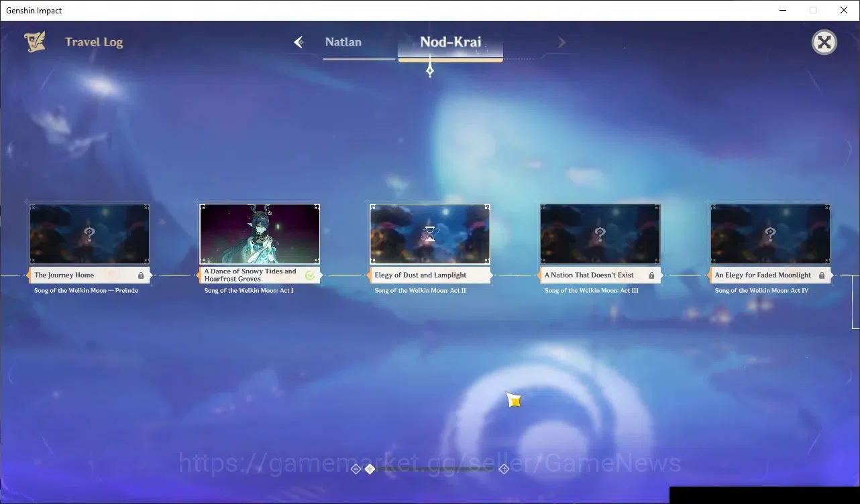Click lock icon on The Journey Home
860x504 pixels.
[x=141, y=275]
